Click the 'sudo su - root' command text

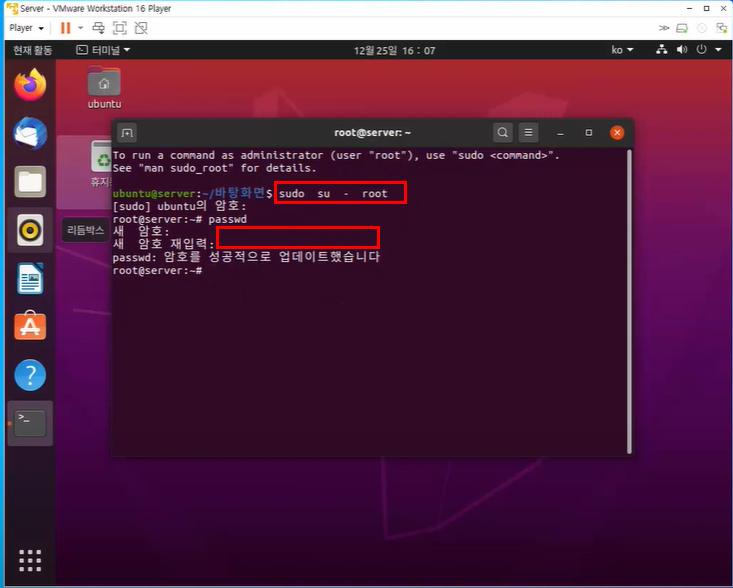[x=333, y=194]
